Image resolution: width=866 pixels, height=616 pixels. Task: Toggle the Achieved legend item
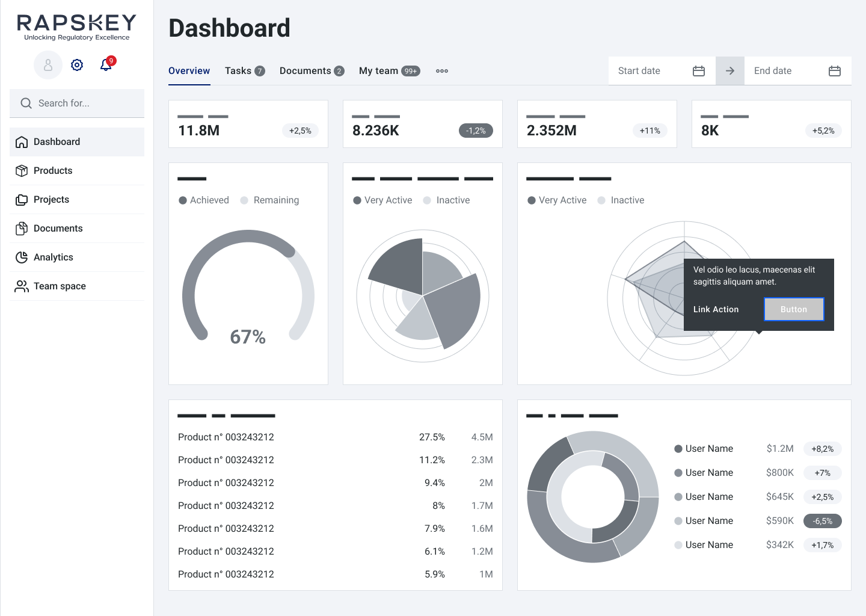point(204,200)
